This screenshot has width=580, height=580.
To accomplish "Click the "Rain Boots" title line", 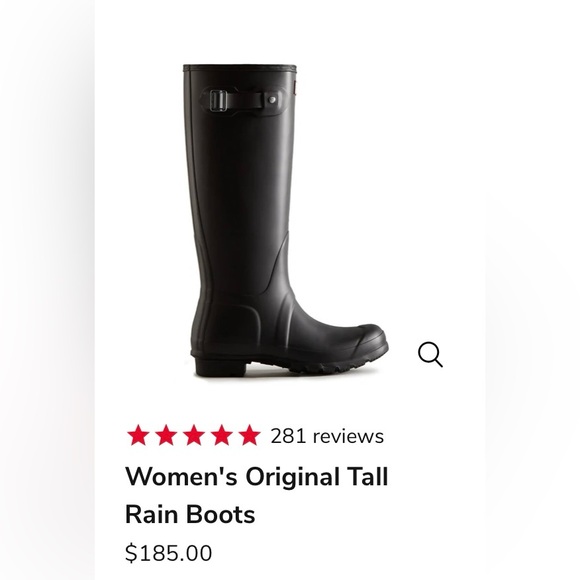I will pos(190,514).
